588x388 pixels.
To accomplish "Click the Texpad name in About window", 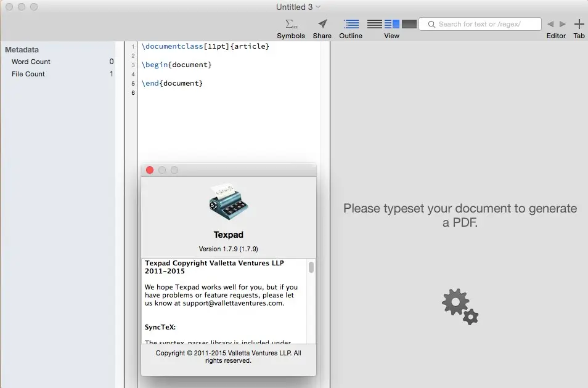I will 229,235.
